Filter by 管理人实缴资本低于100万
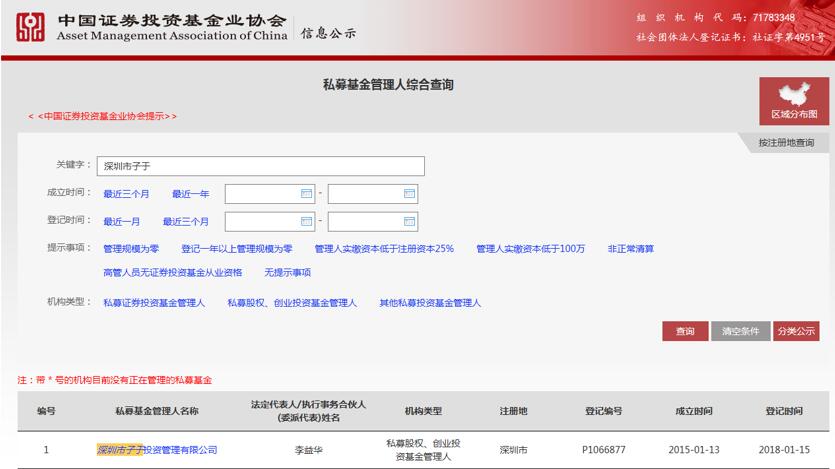 pos(530,249)
